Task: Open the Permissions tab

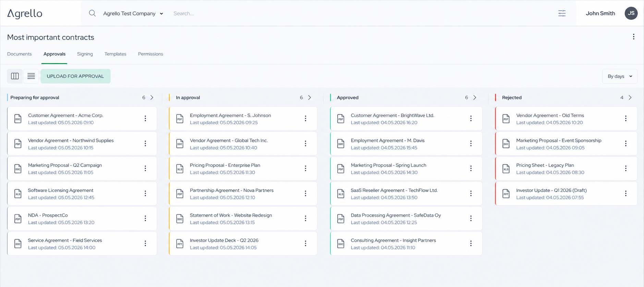Action: pos(150,54)
